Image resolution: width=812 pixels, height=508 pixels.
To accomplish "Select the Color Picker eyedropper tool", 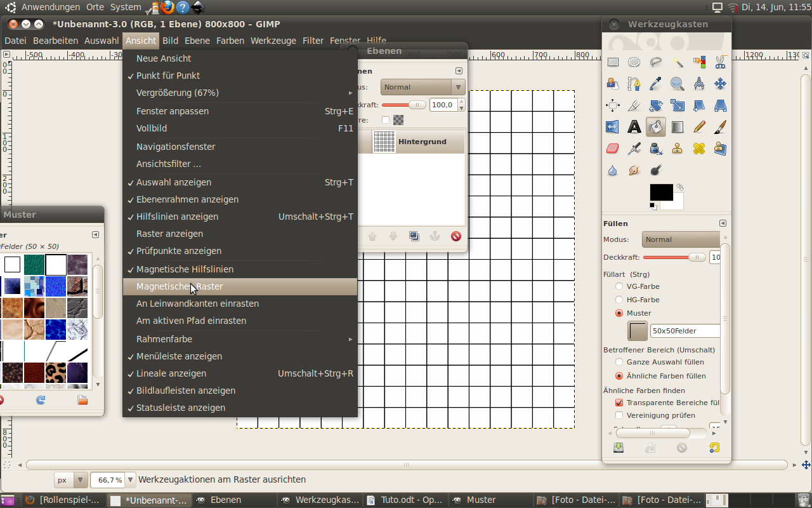I will click(656, 84).
